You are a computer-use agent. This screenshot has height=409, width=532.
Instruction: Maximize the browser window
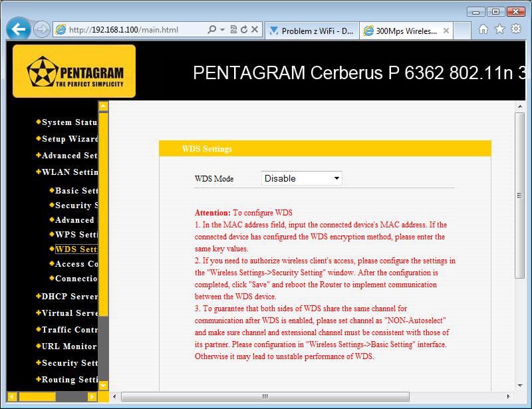pyautogui.click(x=495, y=11)
